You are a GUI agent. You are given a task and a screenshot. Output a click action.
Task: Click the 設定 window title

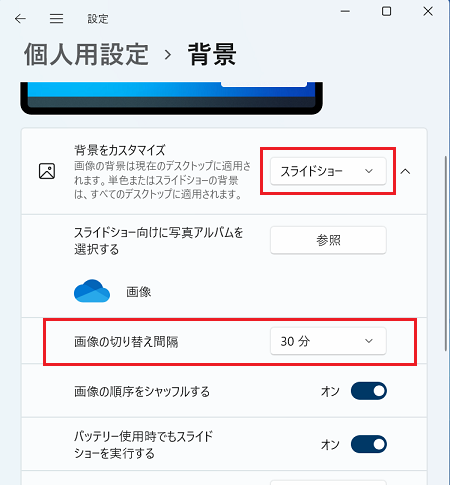98,19
